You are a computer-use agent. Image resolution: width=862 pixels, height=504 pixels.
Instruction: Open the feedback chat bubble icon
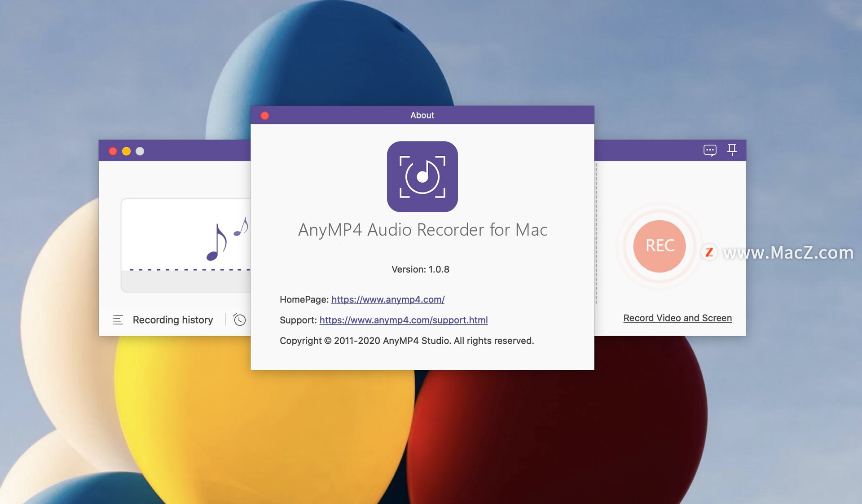pos(710,150)
